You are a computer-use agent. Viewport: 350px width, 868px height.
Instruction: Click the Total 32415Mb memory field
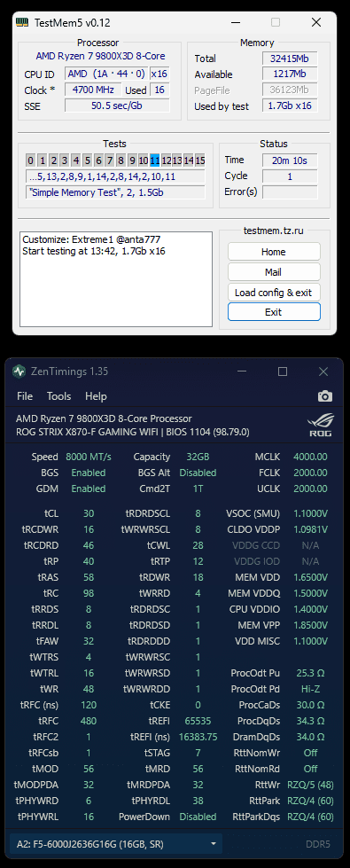point(290,59)
